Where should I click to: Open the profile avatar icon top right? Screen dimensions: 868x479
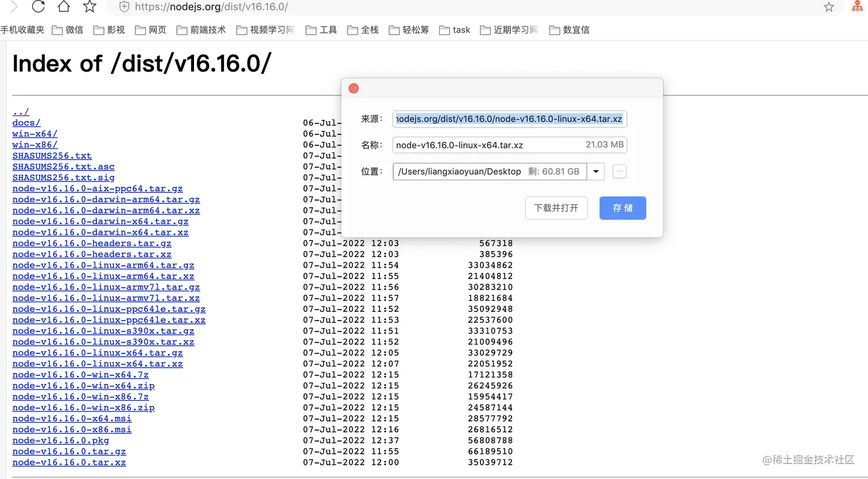857,7
